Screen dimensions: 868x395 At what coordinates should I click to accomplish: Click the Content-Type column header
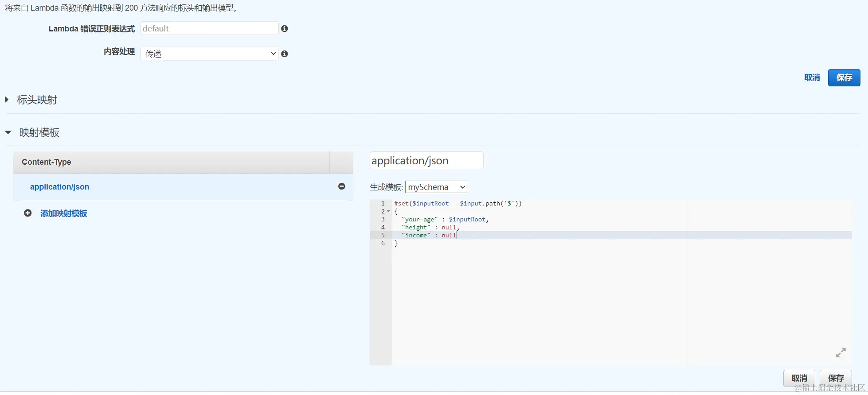tap(172, 162)
